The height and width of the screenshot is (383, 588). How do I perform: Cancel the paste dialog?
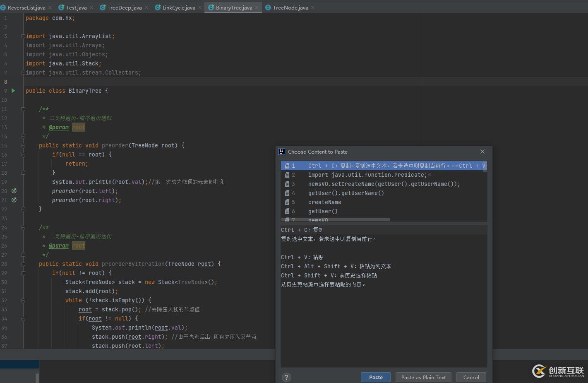471,377
